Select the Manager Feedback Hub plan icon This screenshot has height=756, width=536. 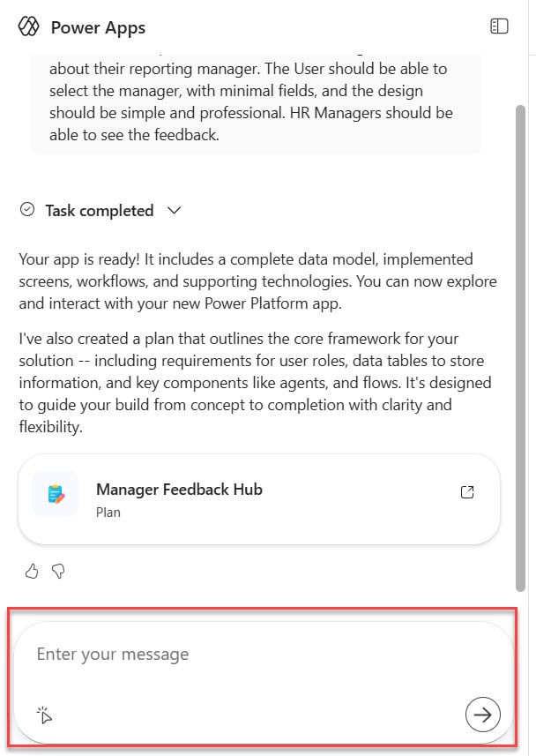click(x=54, y=494)
